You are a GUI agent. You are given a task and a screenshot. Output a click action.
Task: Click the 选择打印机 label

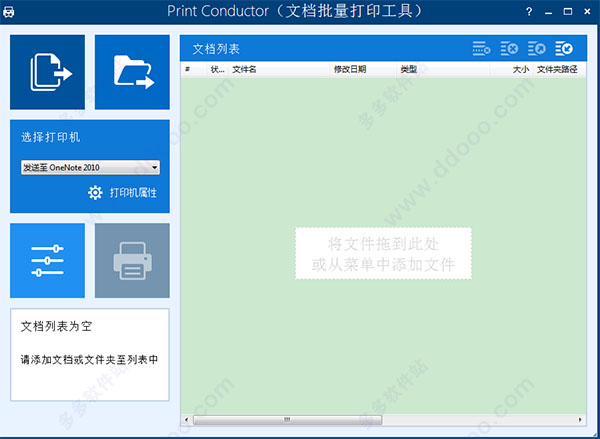click(x=51, y=137)
